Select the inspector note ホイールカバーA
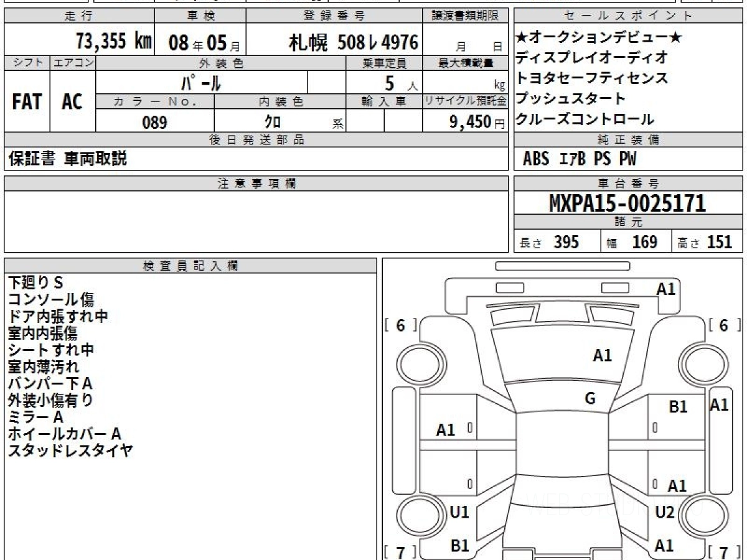This screenshot has height=560, width=747. (x=64, y=434)
